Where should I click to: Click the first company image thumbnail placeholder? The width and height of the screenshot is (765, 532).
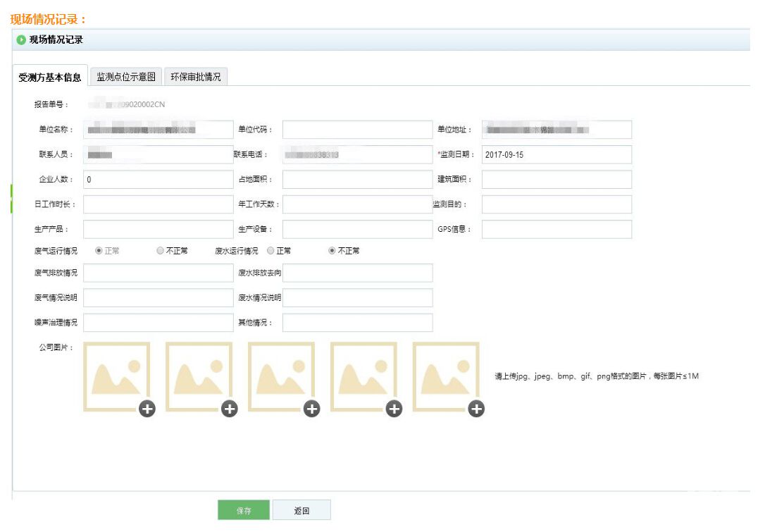[116, 376]
